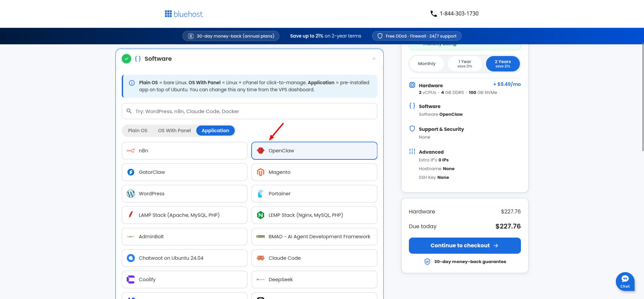This screenshot has width=644, height=299.
Task: Open the Chat bubble widget
Action: point(625,282)
